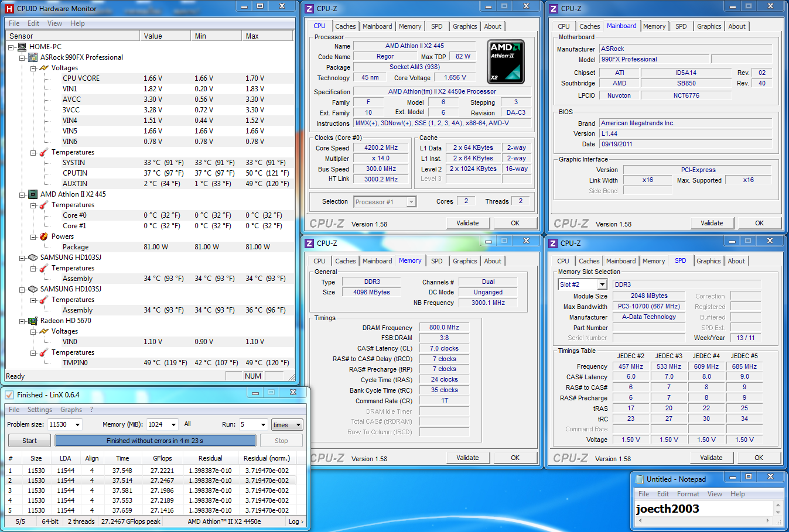The image size is (789, 532).
Task: Switch to About tab in Memory window
Action: 493,261
